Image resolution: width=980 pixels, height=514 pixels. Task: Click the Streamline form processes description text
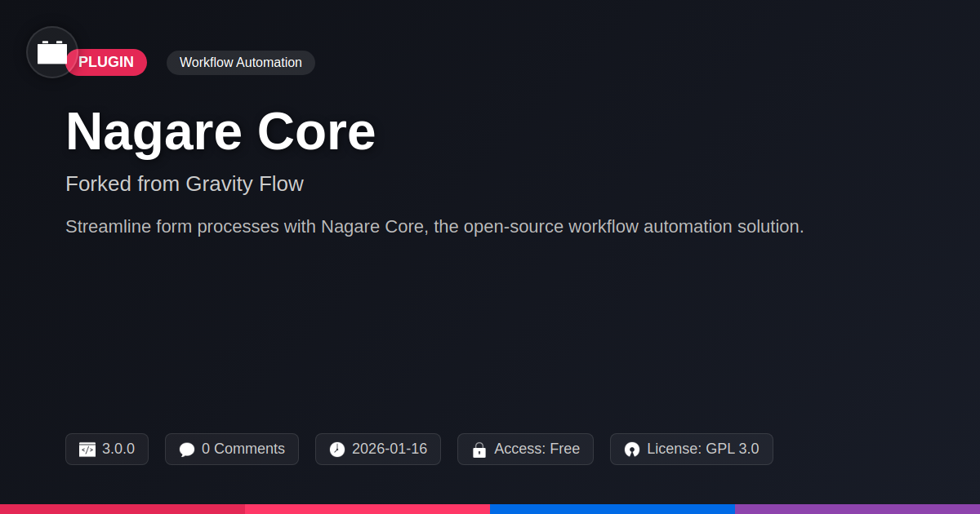point(434,227)
